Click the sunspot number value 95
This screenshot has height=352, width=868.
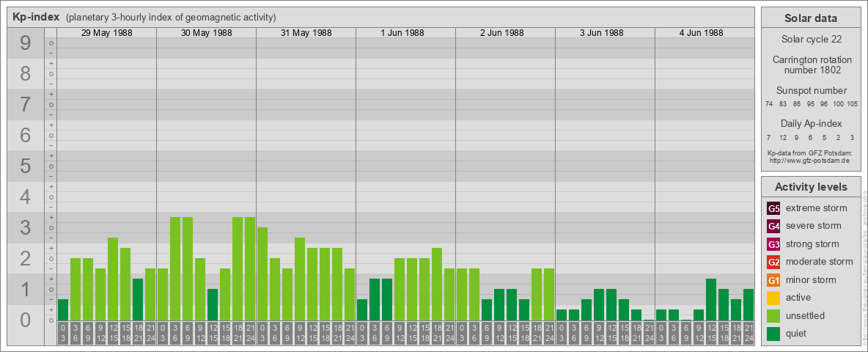[x=810, y=104]
